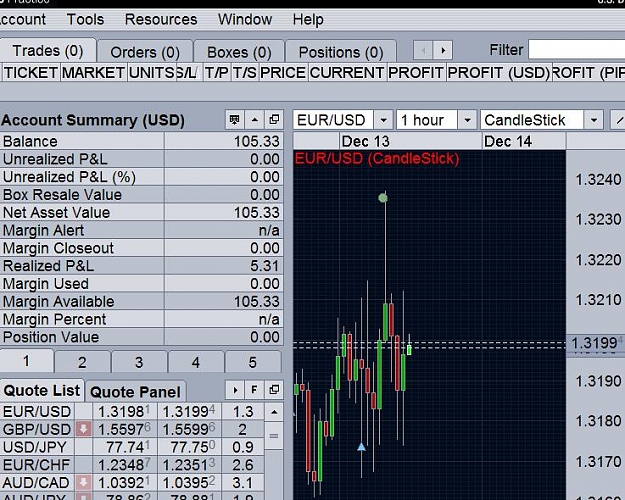Click the F button in quote panel
Screen dimensions: 625x500
(x=254, y=390)
